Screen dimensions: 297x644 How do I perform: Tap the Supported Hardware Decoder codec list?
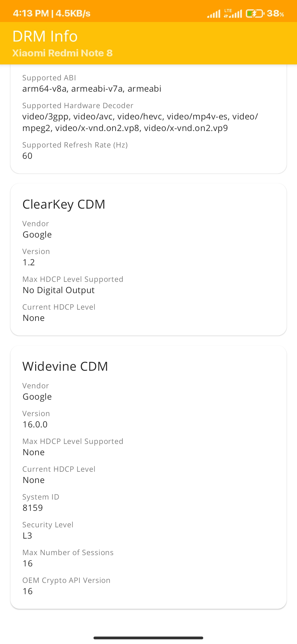[x=140, y=122]
